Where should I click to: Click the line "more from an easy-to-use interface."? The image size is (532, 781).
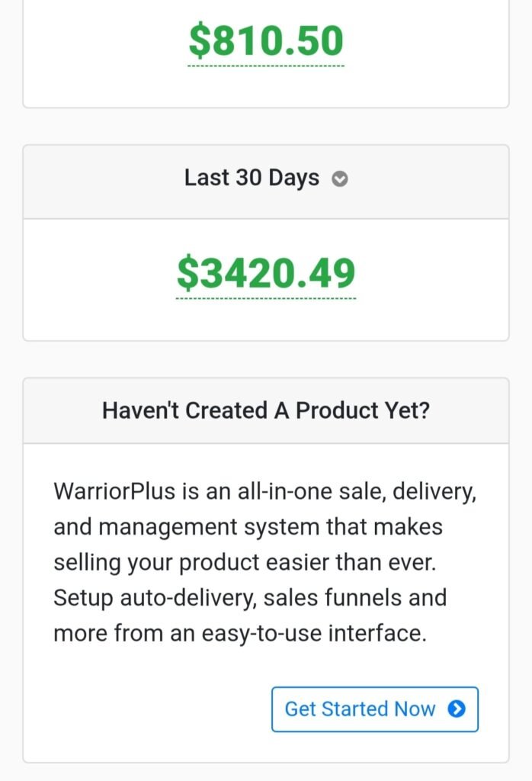[x=240, y=634]
